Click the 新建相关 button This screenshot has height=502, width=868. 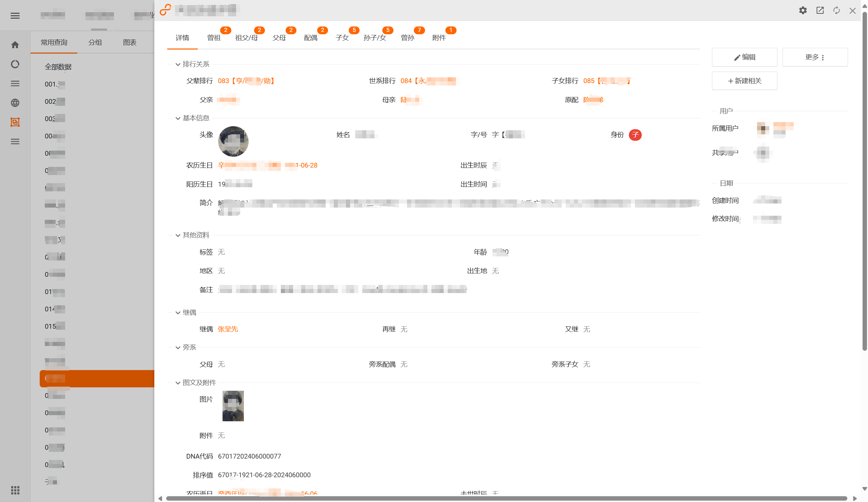[744, 81]
